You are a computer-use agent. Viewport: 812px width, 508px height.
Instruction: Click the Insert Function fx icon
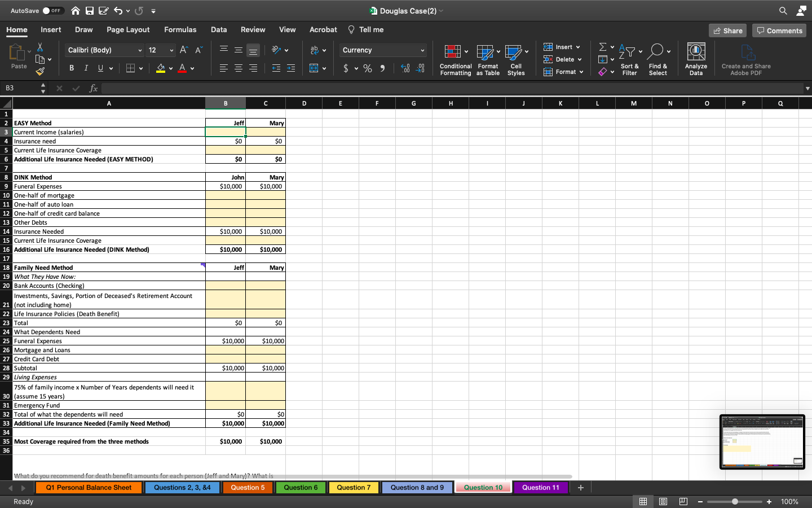point(94,88)
